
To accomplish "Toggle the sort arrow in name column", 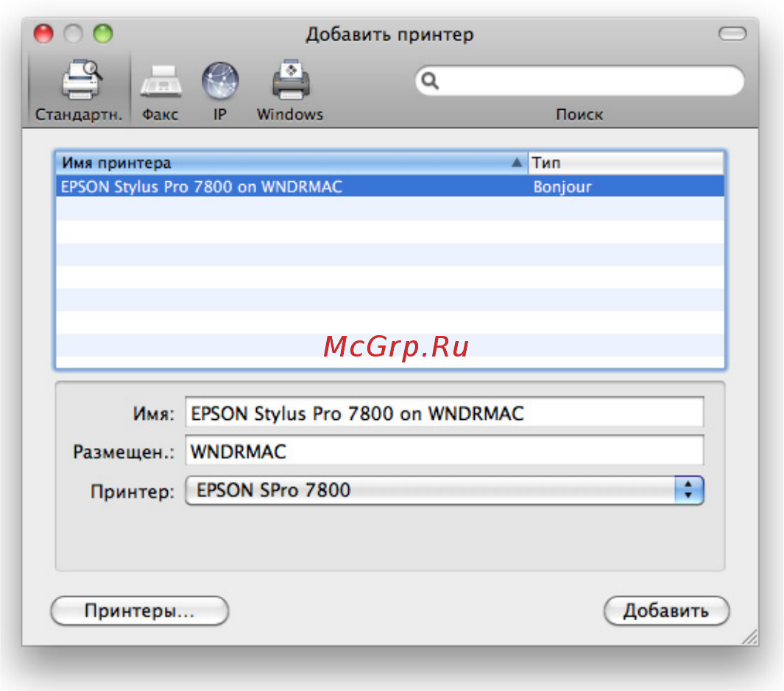I will click(x=517, y=163).
